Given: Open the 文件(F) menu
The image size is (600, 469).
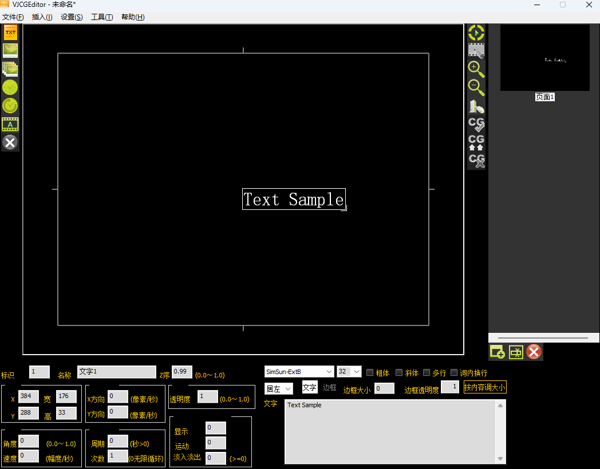Looking at the screenshot, I should tap(13, 17).
